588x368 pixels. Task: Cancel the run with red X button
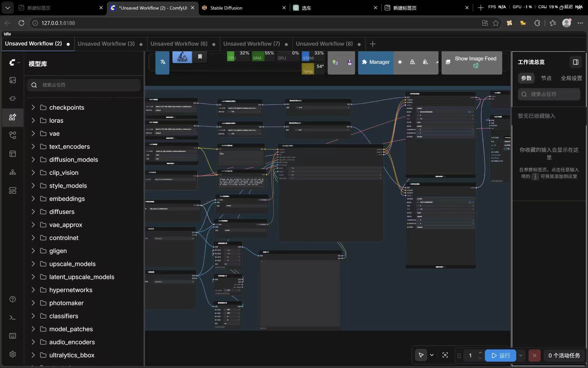[x=534, y=356]
